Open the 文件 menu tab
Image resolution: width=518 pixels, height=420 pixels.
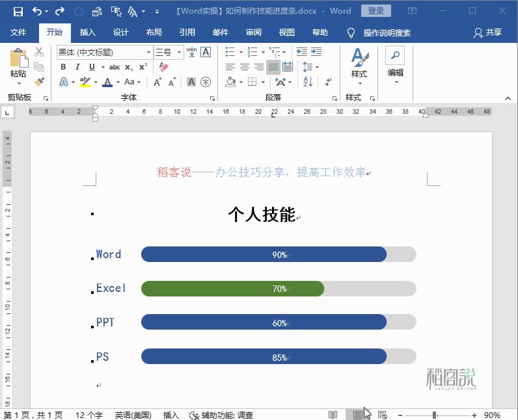coord(18,33)
